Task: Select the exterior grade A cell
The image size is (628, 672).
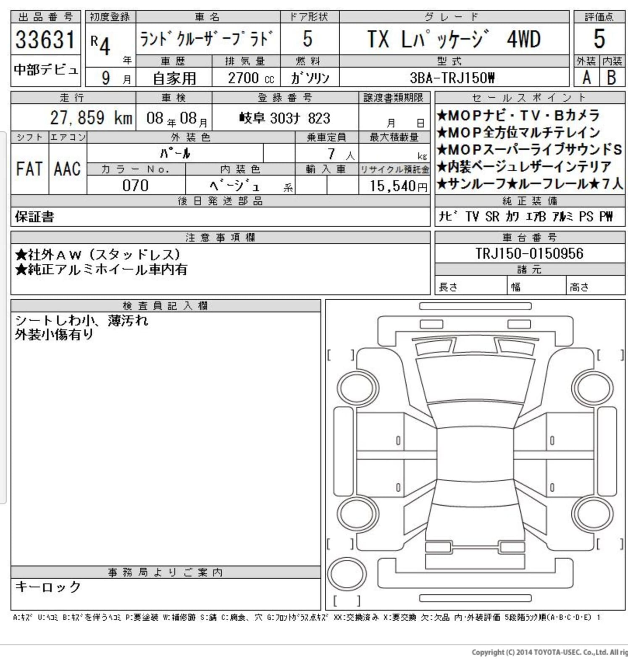Action: pos(586,78)
